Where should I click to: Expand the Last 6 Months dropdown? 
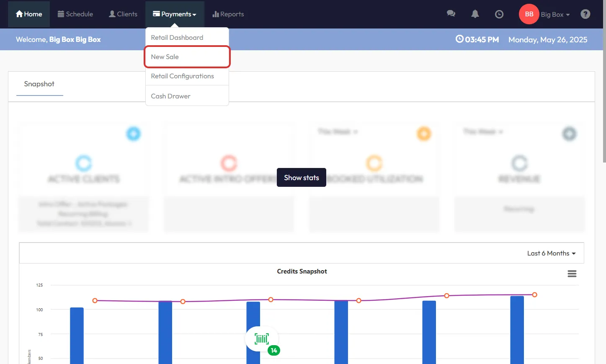coord(551,253)
